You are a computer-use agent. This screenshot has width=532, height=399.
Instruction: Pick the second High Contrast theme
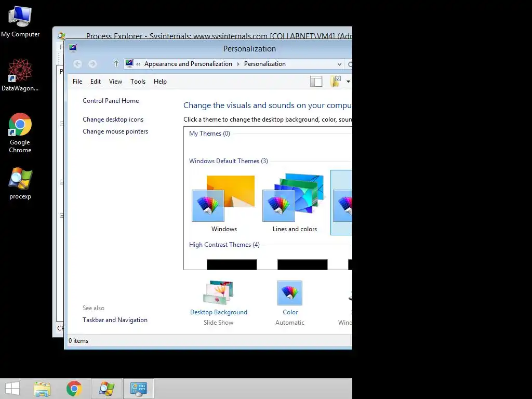302,264
